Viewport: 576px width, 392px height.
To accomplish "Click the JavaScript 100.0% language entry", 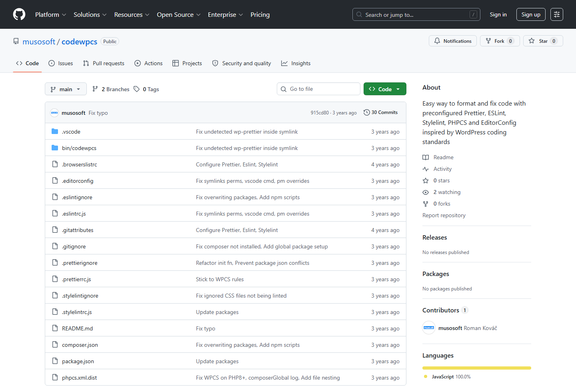I will click(x=447, y=377).
